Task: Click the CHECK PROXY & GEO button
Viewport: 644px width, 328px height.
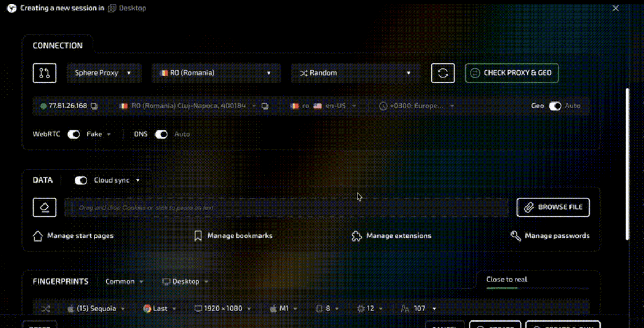Action: (512, 73)
